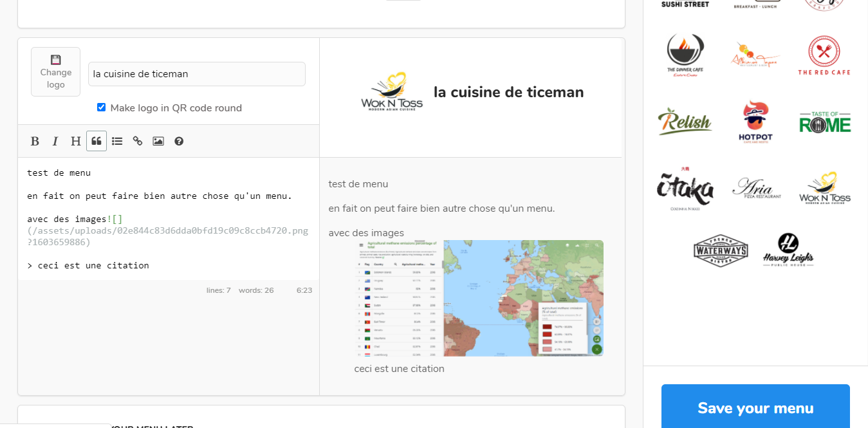
Task: Insert a heading using the H icon
Action: coord(76,141)
